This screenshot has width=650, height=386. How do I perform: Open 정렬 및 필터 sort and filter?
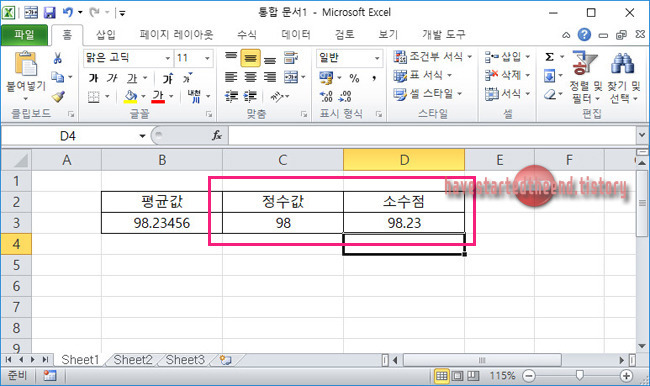coord(585,77)
